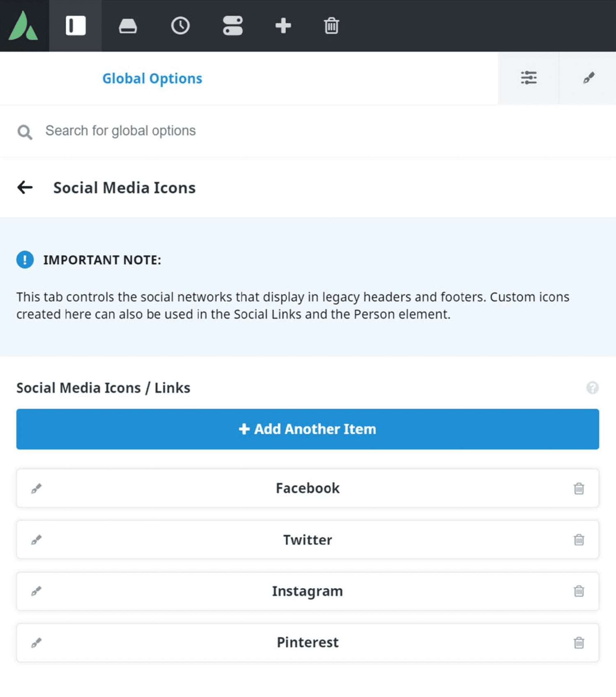The width and height of the screenshot is (616, 697).
Task: Switch to the page options pen tab
Action: tap(588, 78)
